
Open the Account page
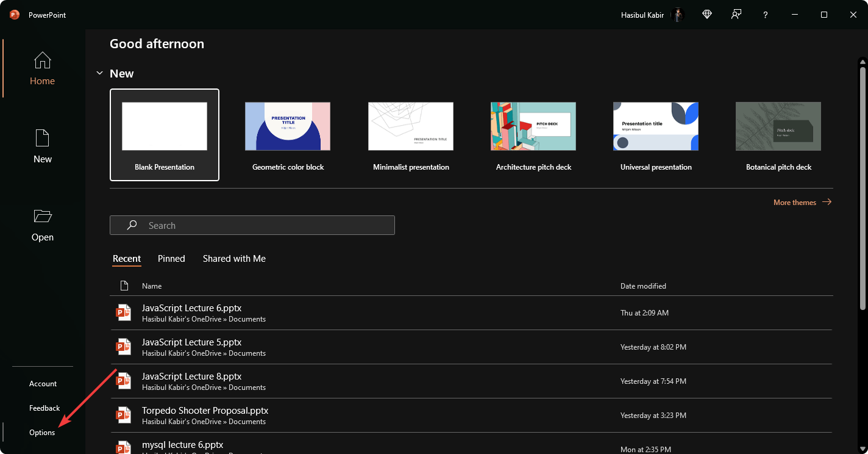coord(43,384)
